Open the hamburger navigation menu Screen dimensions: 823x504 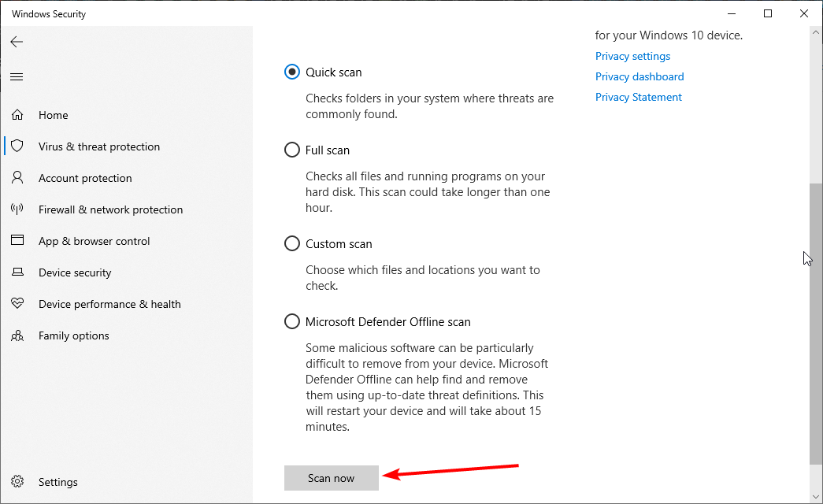[x=17, y=77]
